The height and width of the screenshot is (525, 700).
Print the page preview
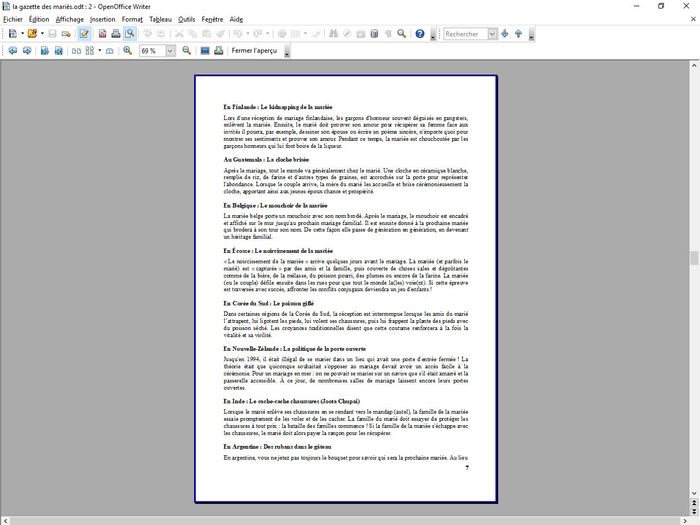coord(219,51)
